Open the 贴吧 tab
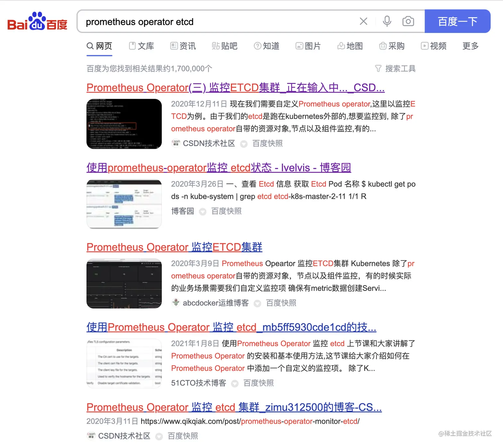The image size is (503, 448). [x=225, y=46]
